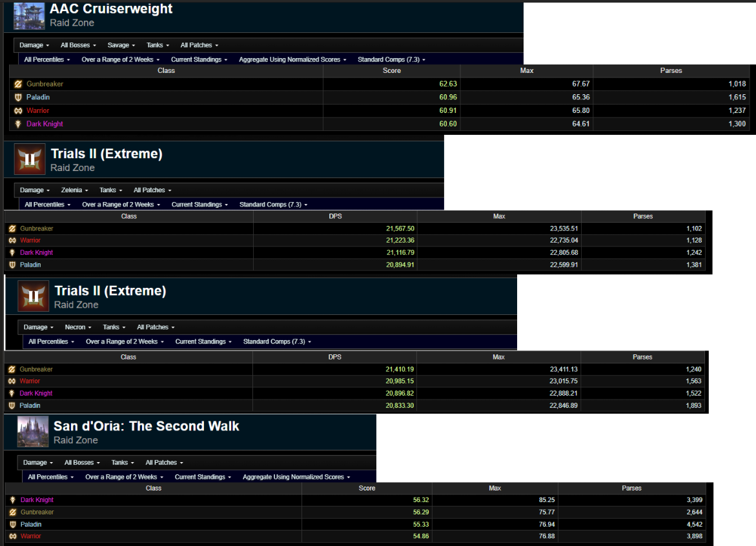Screen dimensions: 756x546
Task: Click Warrior job icon in Zelenia table
Action: tap(12, 241)
